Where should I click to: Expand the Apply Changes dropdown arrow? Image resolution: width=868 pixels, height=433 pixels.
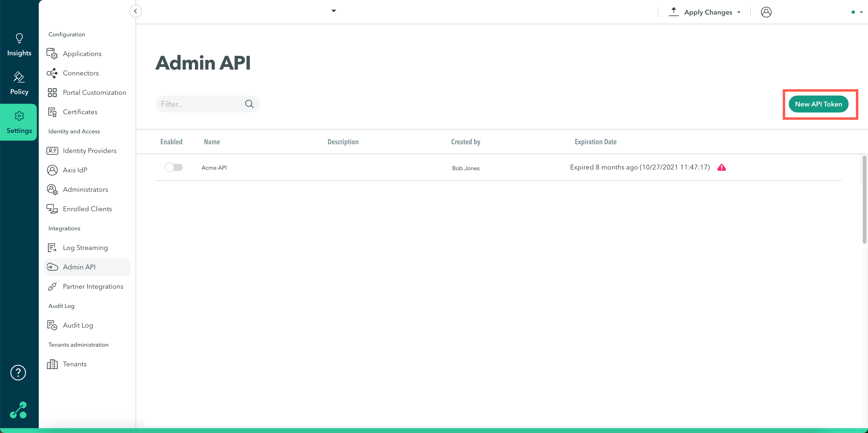point(739,12)
